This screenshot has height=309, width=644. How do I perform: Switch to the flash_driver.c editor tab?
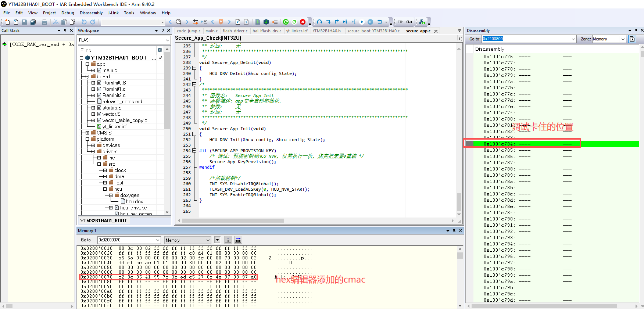tap(235, 31)
